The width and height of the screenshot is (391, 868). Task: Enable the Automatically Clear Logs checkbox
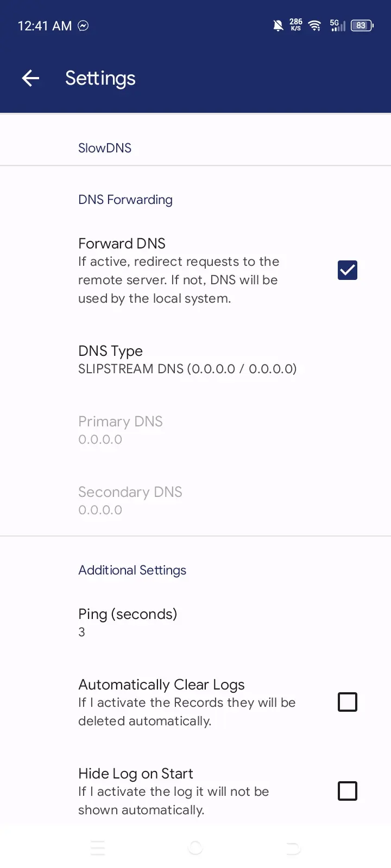[348, 702]
